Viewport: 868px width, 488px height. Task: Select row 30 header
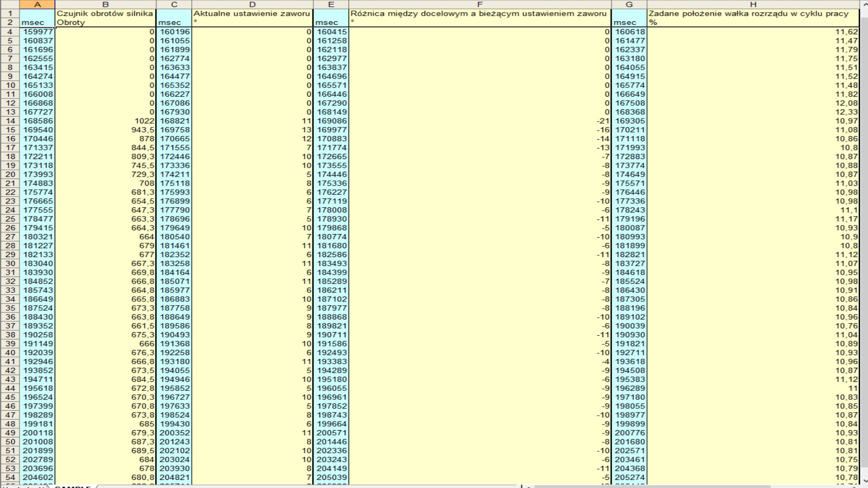click(x=10, y=264)
